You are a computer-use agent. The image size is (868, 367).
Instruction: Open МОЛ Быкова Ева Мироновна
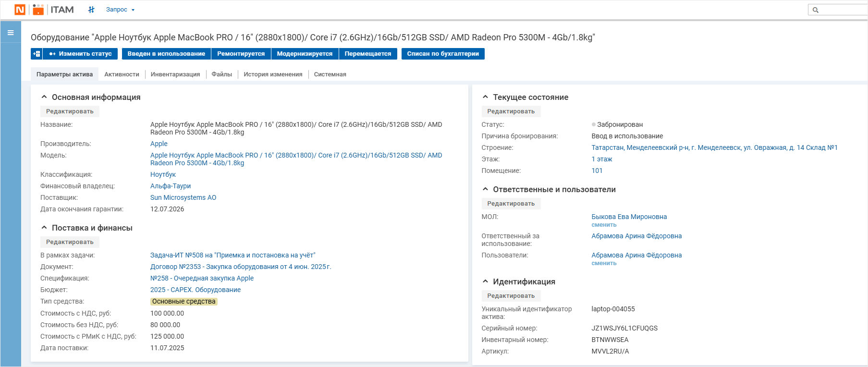coord(629,217)
